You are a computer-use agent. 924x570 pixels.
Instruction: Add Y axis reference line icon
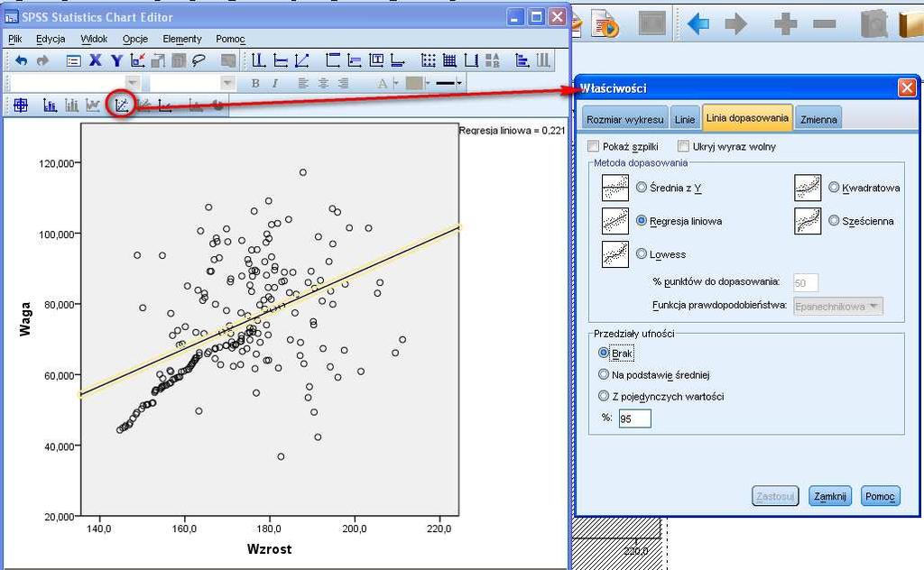[x=281, y=60]
